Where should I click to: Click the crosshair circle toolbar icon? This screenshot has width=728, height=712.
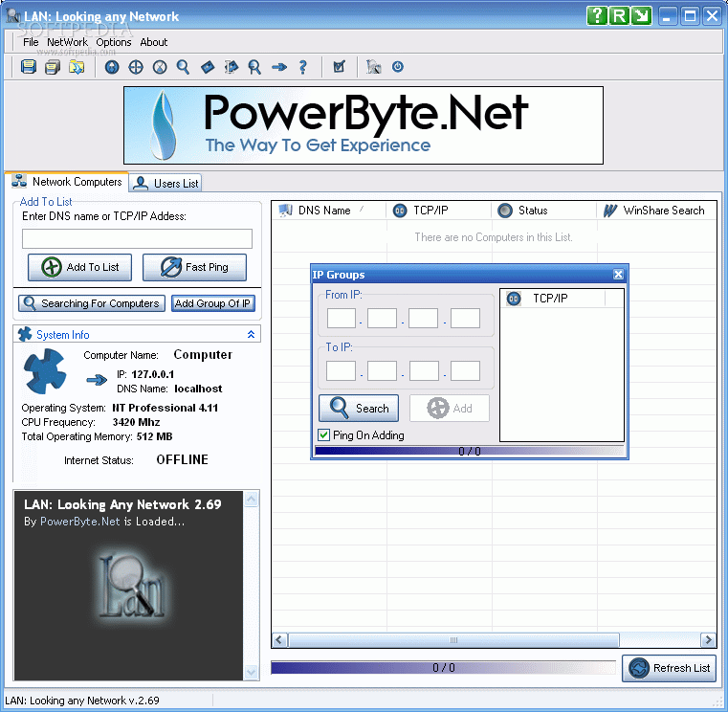click(136, 67)
